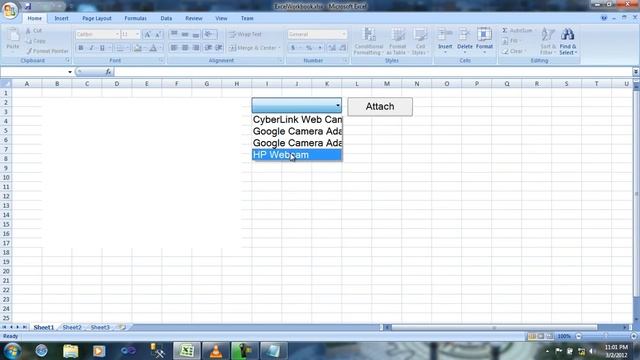The width and height of the screenshot is (640, 360).
Task: Click the Increase Decimal icon
Action: point(332,48)
